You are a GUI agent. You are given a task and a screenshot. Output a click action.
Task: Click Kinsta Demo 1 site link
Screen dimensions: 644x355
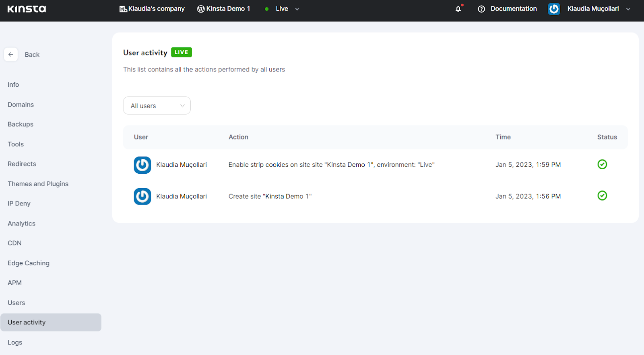(x=228, y=9)
